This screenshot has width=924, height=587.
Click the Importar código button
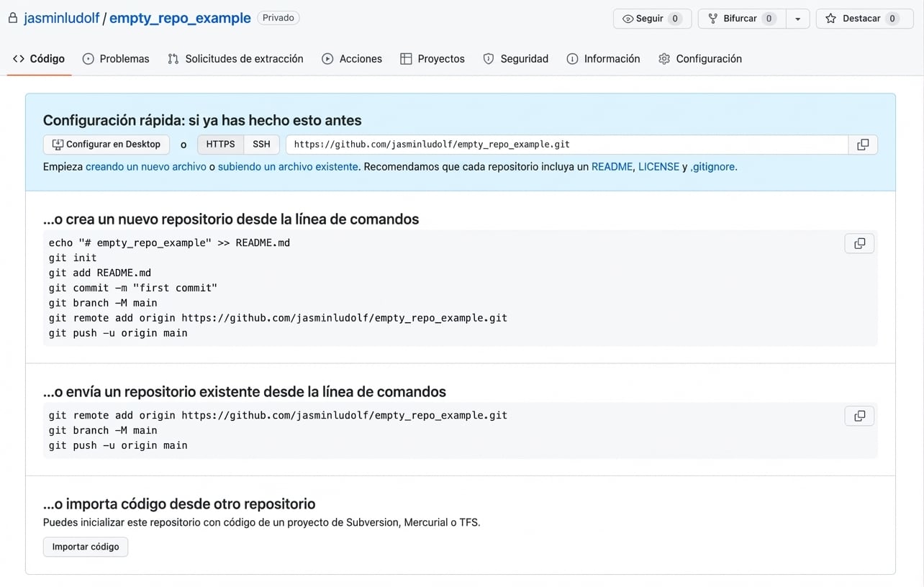[86, 547]
